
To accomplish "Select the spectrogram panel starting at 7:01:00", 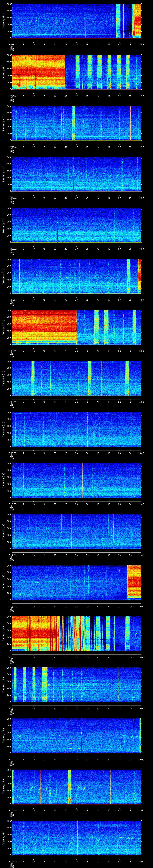I will (x=77, y=21).
